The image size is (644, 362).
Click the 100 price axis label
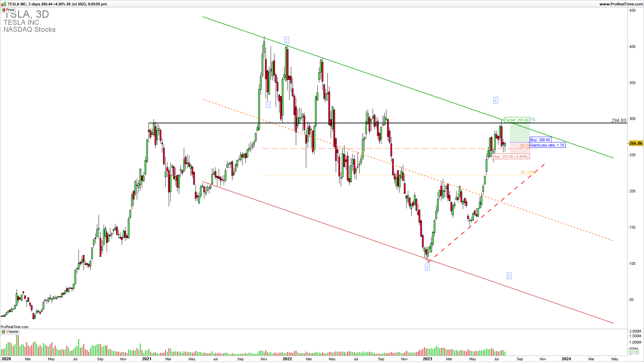pos(632,263)
